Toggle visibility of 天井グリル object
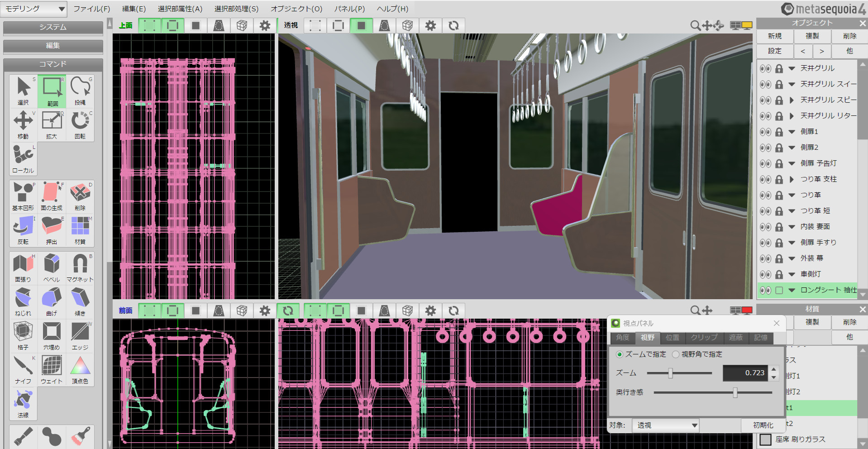The image size is (868, 449). (x=765, y=68)
